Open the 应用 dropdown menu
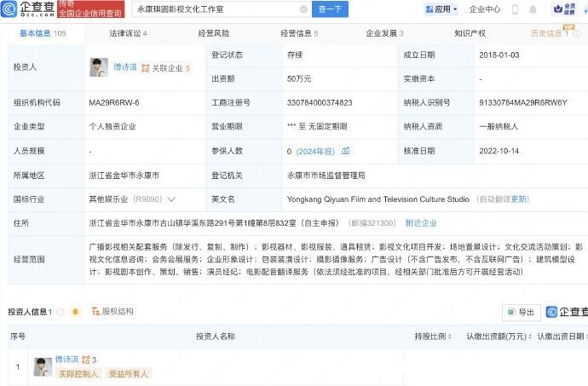Viewport: 588px width, 386px height. point(441,9)
